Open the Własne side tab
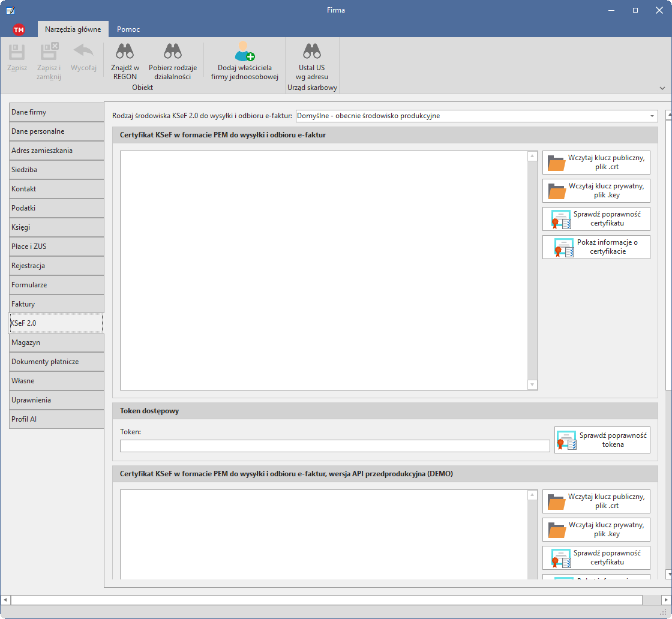This screenshot has width=672, height=619. [56, 381]
